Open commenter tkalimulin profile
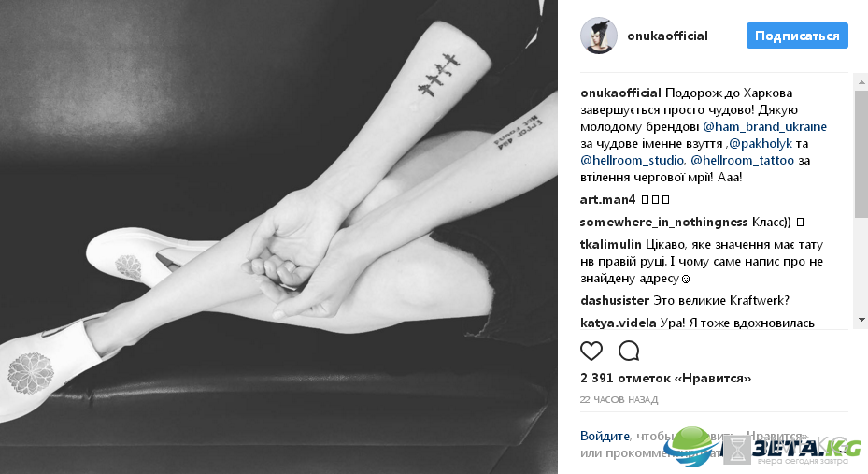Viewport: 868px width, 474px height. pos(610,244)
